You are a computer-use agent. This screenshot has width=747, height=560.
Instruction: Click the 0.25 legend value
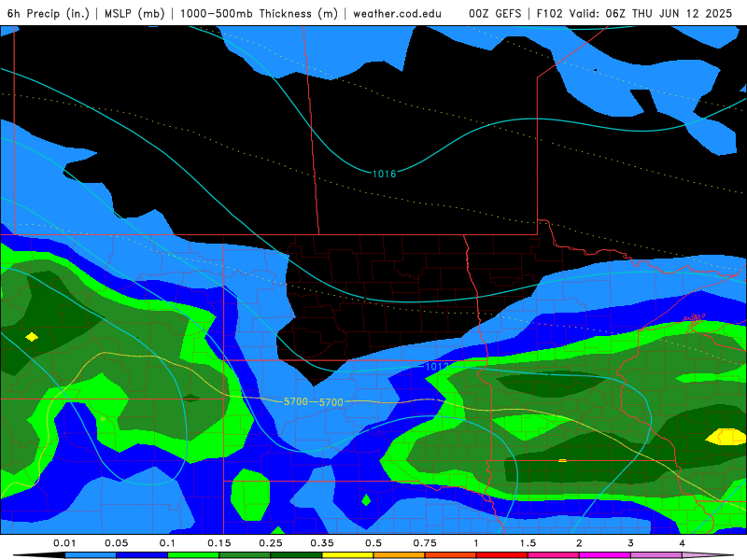pyautogui.click(x=271, y=543)
